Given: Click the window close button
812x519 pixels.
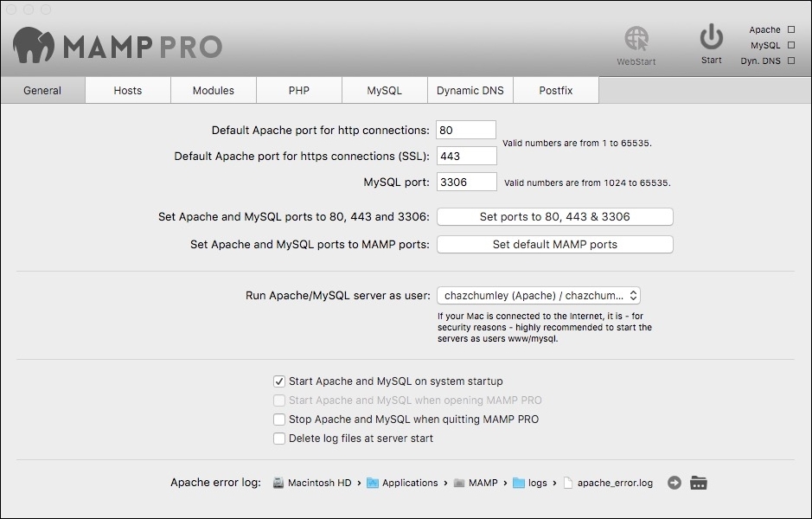Looking at the screenshot, I should [11, 10].
